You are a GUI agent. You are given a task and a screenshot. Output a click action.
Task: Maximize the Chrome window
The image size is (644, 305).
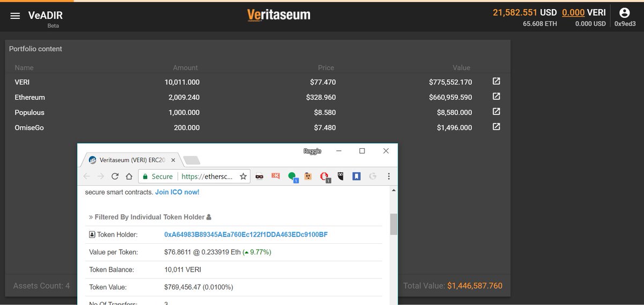point(362,151)
